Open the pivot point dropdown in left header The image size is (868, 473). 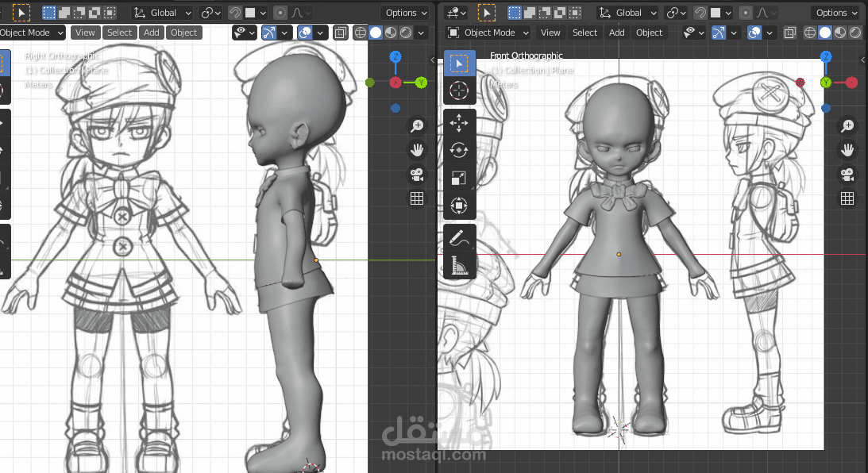pos(211,12)
